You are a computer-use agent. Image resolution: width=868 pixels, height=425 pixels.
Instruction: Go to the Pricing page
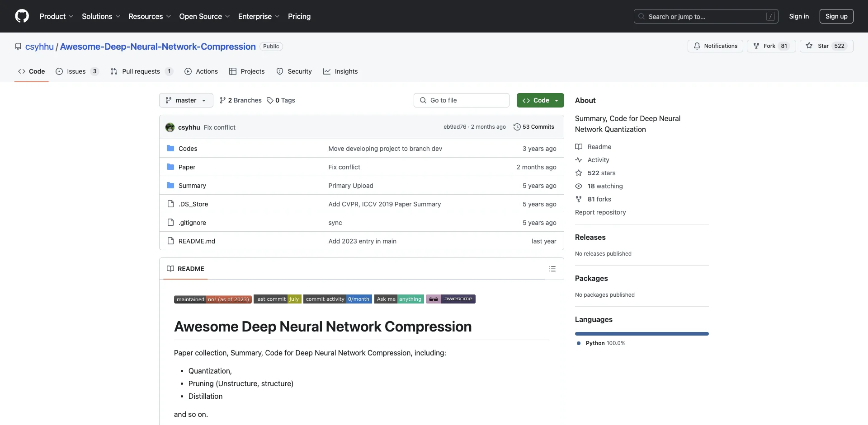(299, 16)
